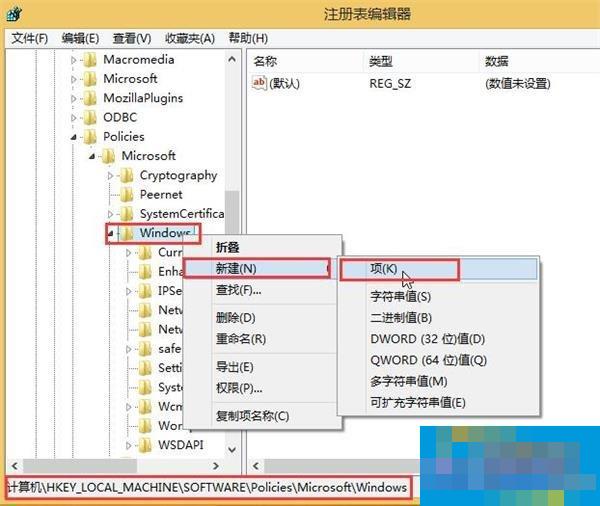Expand the SystemCertificates key
This screenshot has height=506, width=600.
[x=110, y=214]
